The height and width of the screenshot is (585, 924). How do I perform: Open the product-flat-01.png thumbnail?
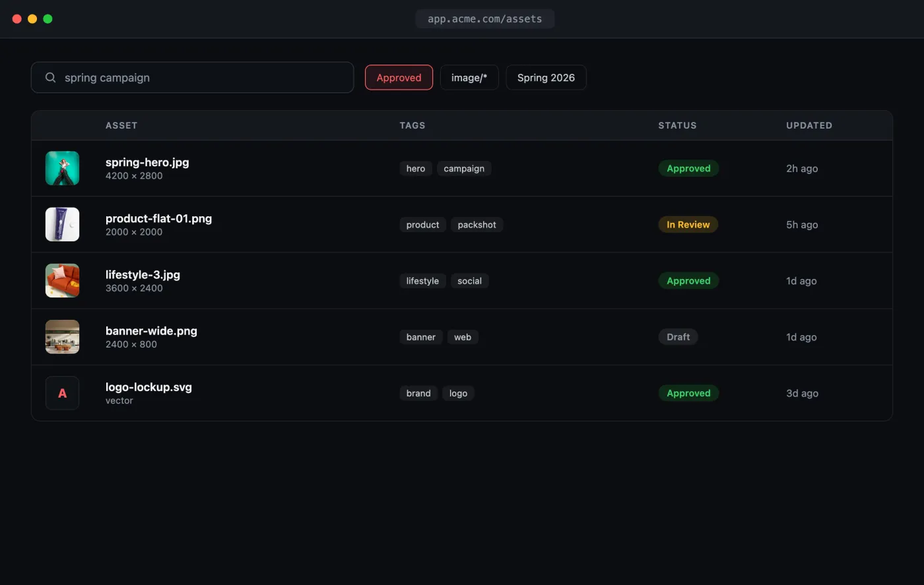coord(62,224)
